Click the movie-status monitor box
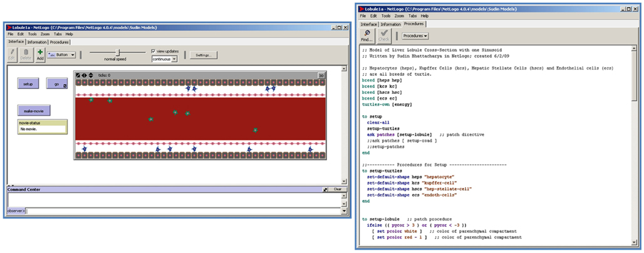This screenshot has height=253, width=644. (43, 127)
